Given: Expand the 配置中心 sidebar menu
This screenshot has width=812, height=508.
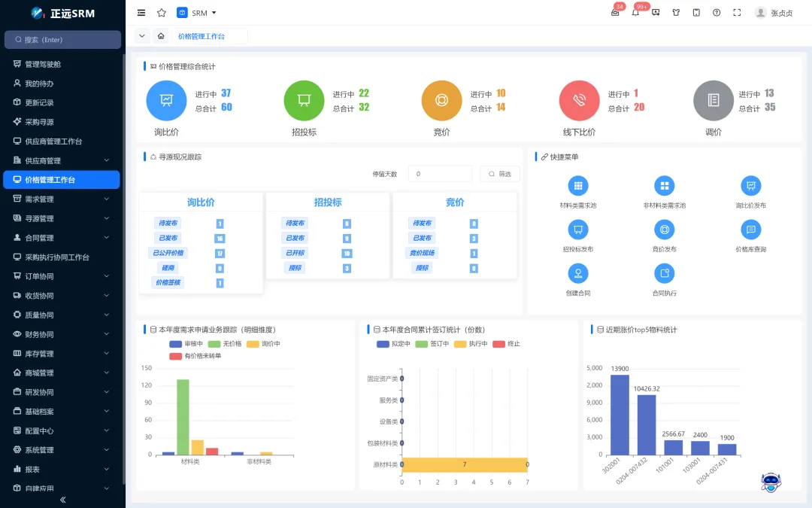Looking at the screenshot, I should pyautogui.click(x=62, y=430).
